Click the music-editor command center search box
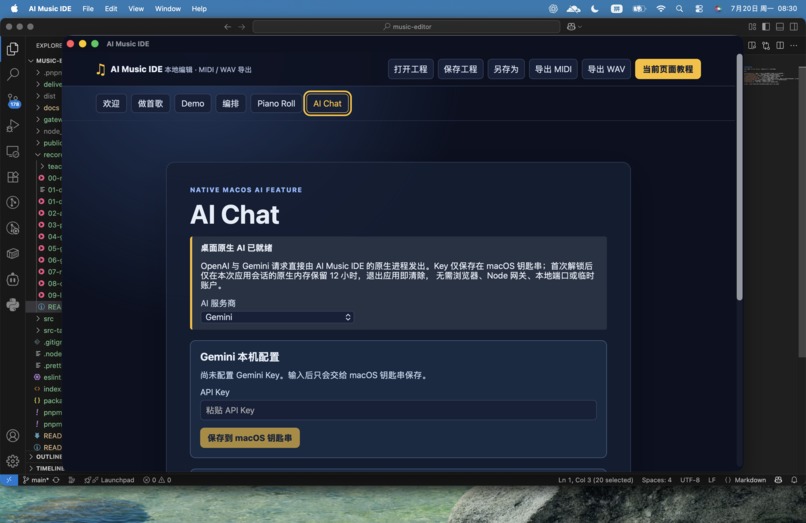 click(x=406, y=27)
